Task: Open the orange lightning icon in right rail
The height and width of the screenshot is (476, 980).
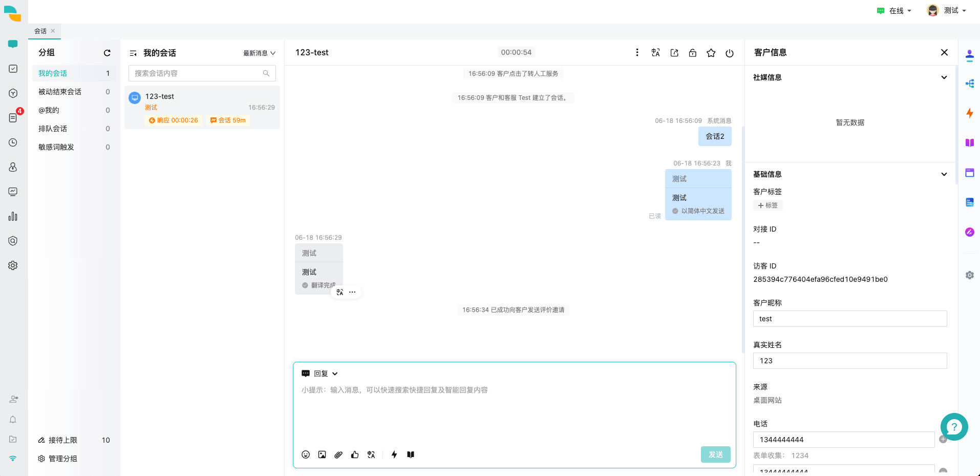Action: pyautogui.click(x=969, y=113)
